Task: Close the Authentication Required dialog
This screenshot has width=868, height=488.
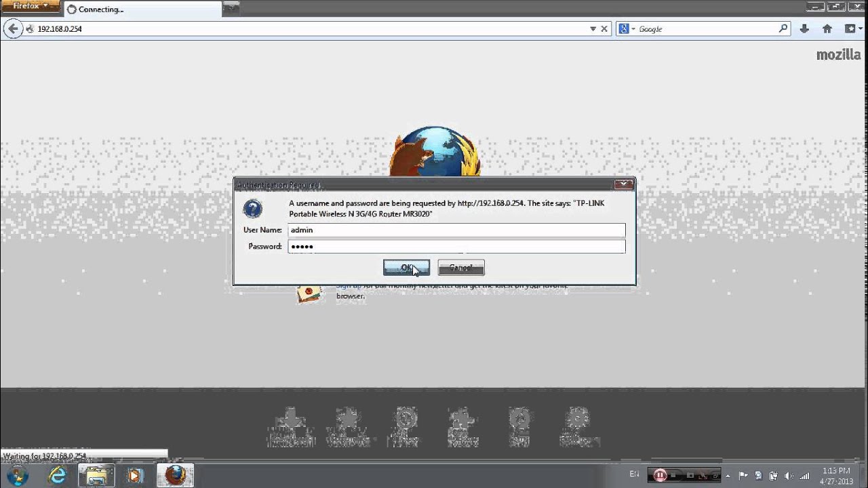Action: click(623, 184)
